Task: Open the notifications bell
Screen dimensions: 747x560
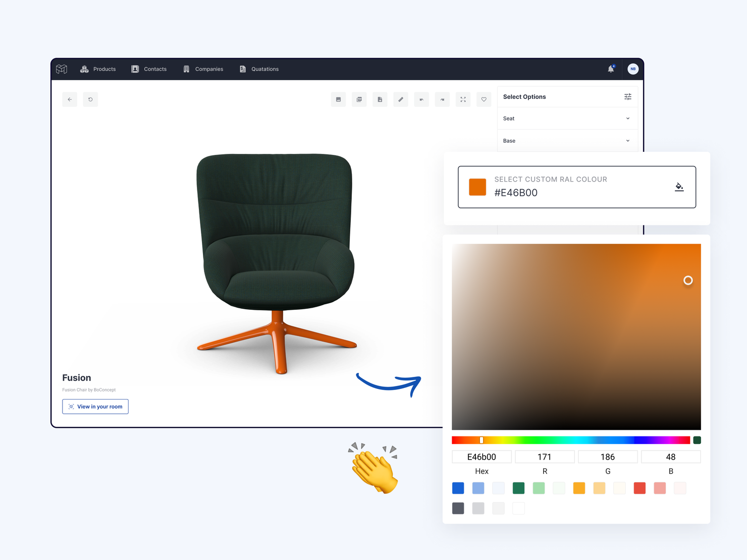Action: 611,69
